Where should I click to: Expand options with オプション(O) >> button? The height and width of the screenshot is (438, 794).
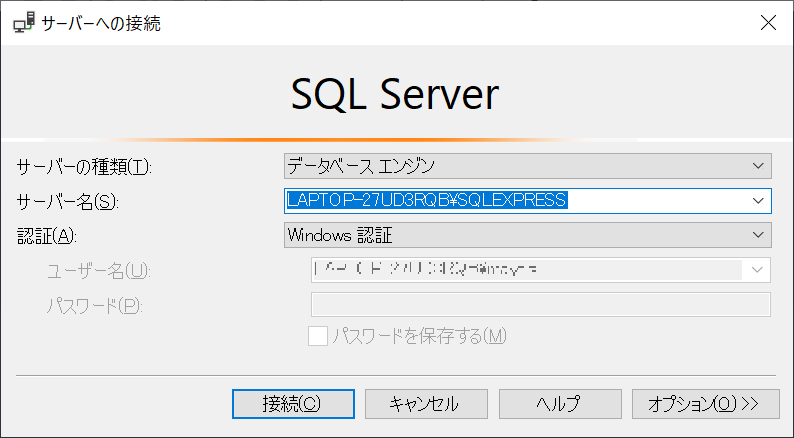(705, 404)
